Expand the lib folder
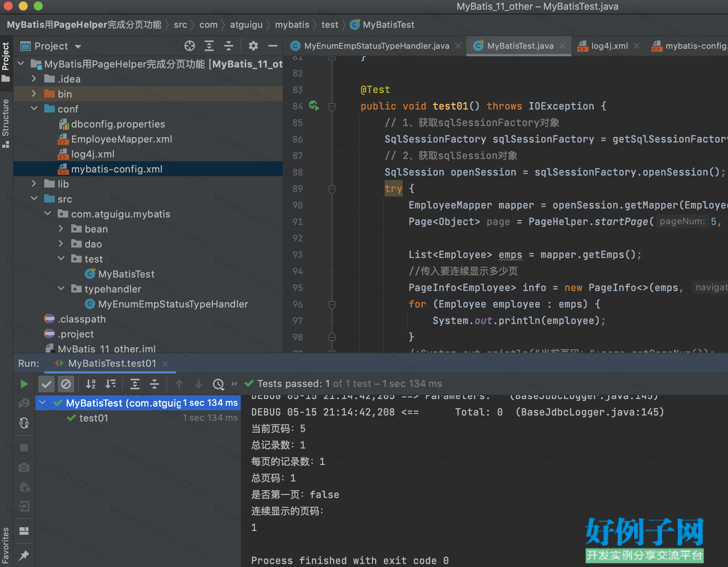The width and height of the screenshot is (728, 567). click(34, 184)
